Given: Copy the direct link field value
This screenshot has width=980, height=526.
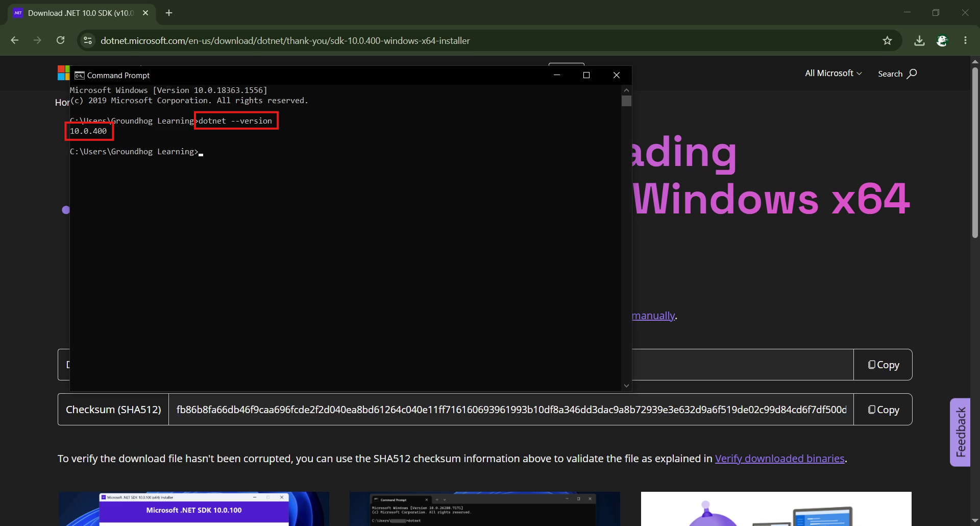Looking at the screenshot, I should tap(883, 365).
